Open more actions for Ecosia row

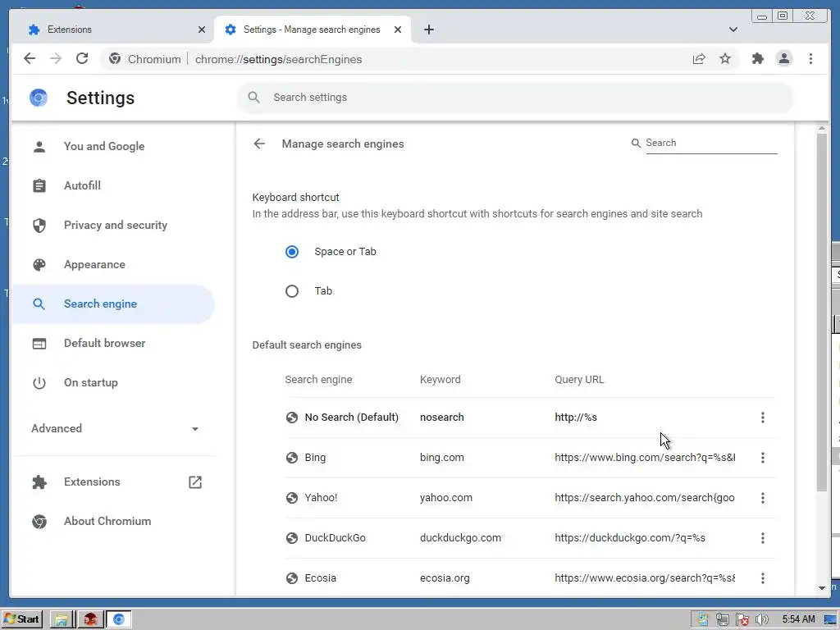pos(762,578)
